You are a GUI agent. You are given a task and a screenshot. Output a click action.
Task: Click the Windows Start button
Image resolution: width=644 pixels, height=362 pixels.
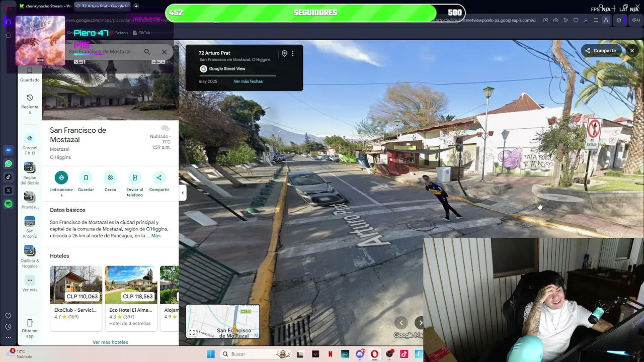pos(211,354)
